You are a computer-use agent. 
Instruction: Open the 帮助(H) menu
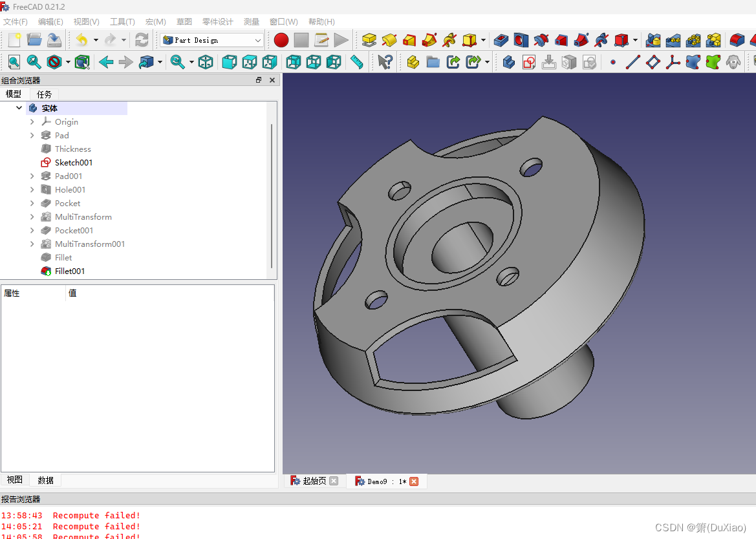tap(321, 22)
